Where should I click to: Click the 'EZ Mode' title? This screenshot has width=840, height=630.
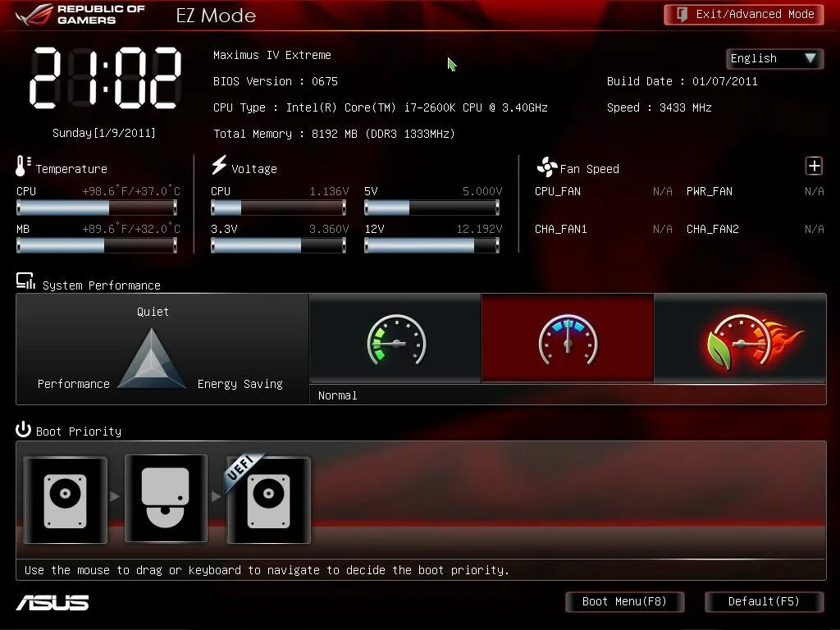click(x=216, y=16)
